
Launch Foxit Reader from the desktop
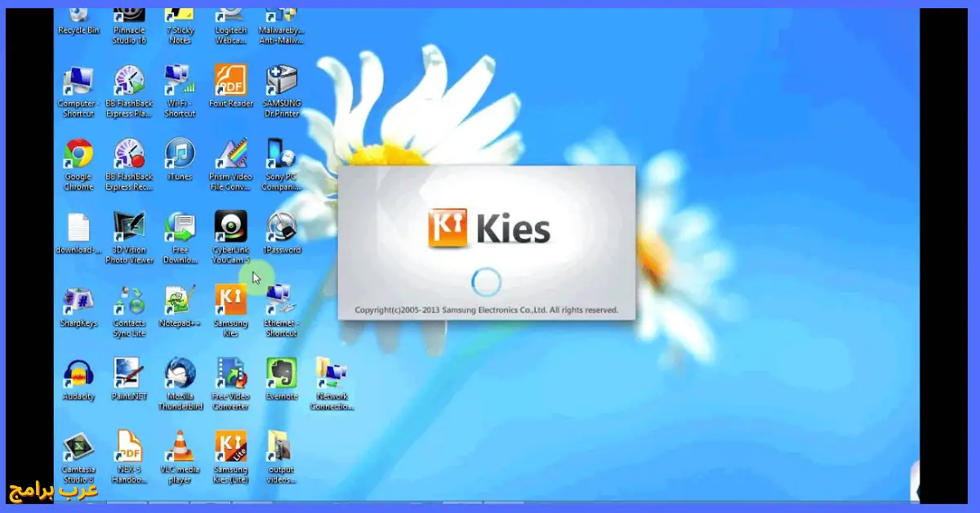231,87
